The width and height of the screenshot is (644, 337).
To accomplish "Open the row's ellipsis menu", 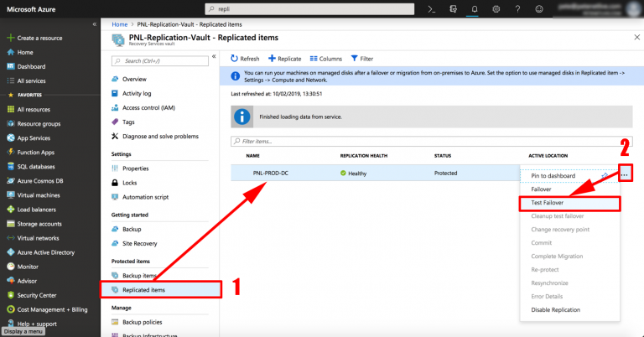I will 625,174.
